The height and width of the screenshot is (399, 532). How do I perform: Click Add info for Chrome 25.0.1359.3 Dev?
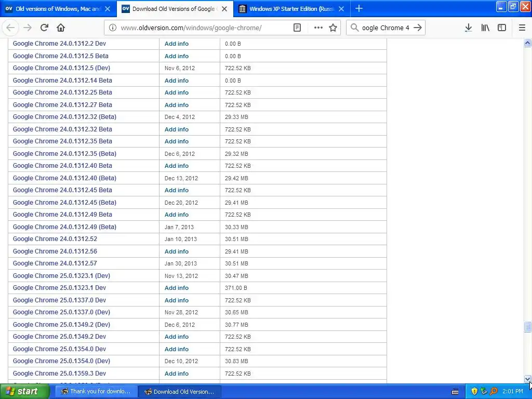click(177, 374)
